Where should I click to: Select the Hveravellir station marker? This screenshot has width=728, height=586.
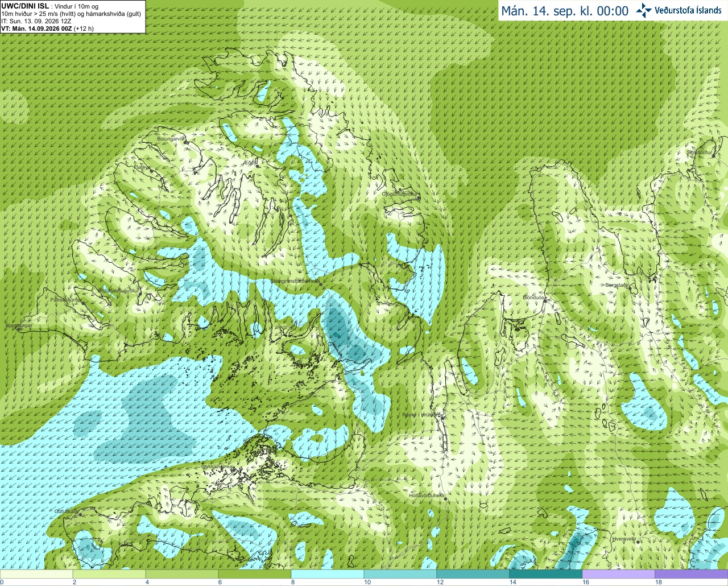638,542
